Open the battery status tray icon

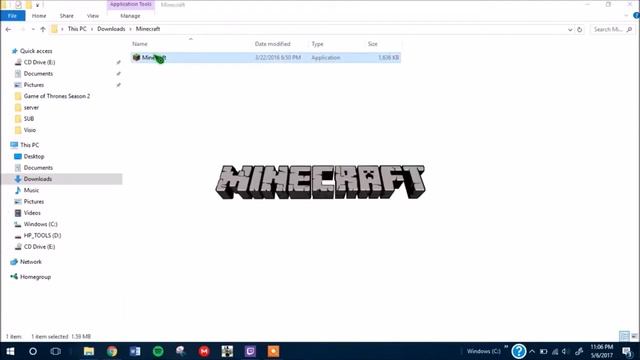(x=544, y=351)
